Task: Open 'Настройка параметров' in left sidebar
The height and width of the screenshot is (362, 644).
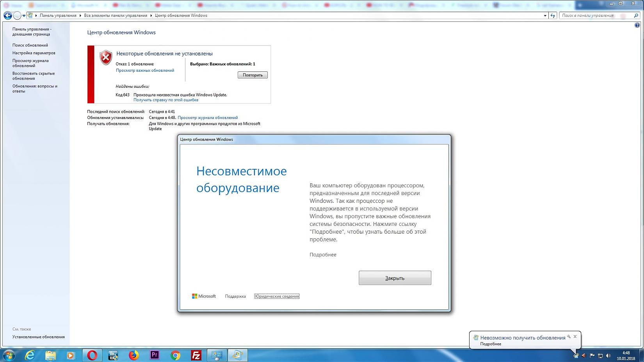Action: point(34,53)
